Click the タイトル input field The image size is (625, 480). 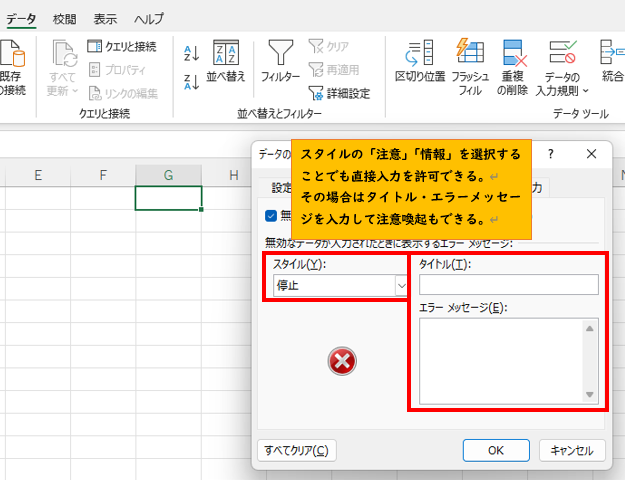pyautogui.click(x=509, y=285)
